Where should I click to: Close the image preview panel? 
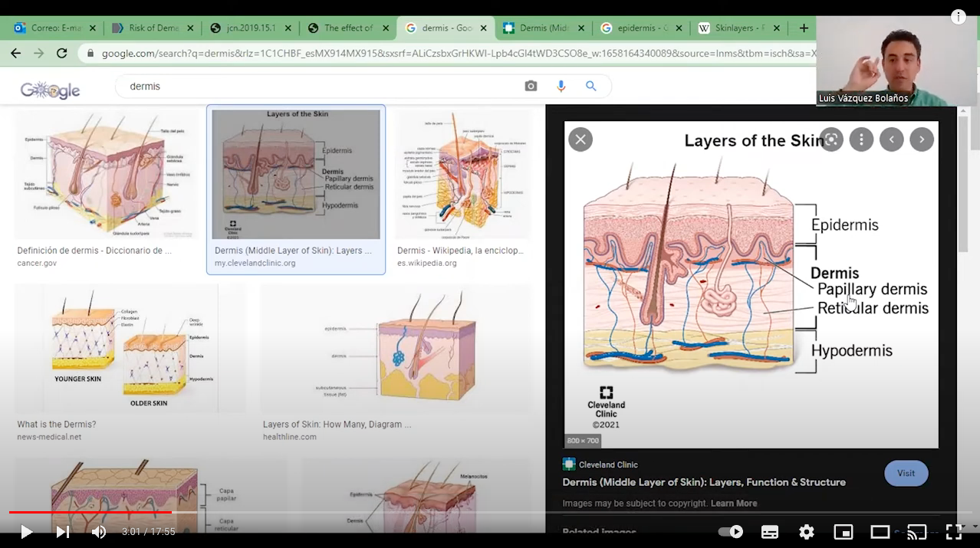click(580, 139)
